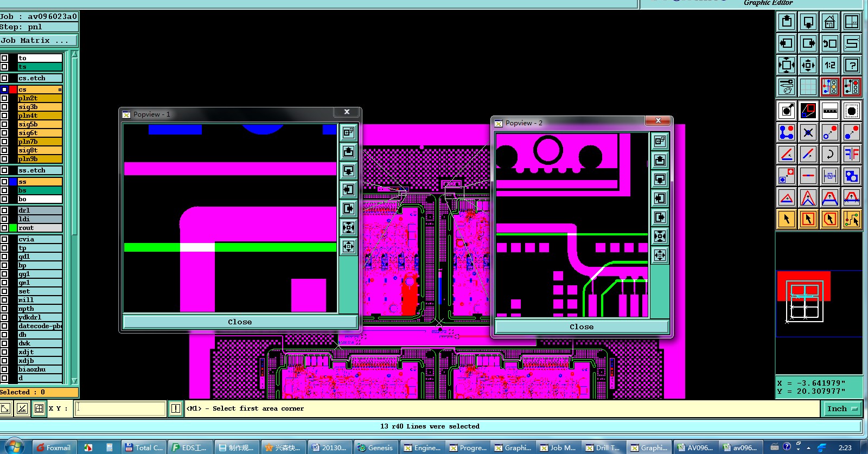The width and height of the screenshot is (868, 454).
Task: Toggle the checkbox for layer sig5b
Action: (4, 124)
